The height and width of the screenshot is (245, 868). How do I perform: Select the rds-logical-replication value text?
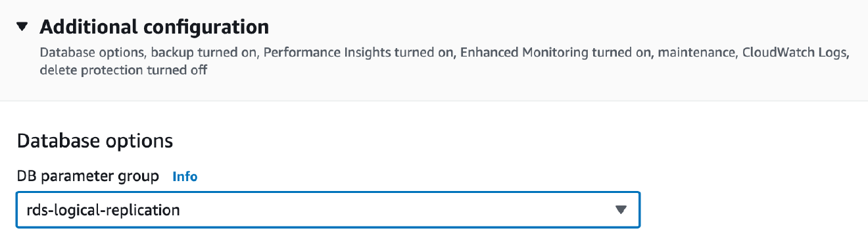point(103,211)
